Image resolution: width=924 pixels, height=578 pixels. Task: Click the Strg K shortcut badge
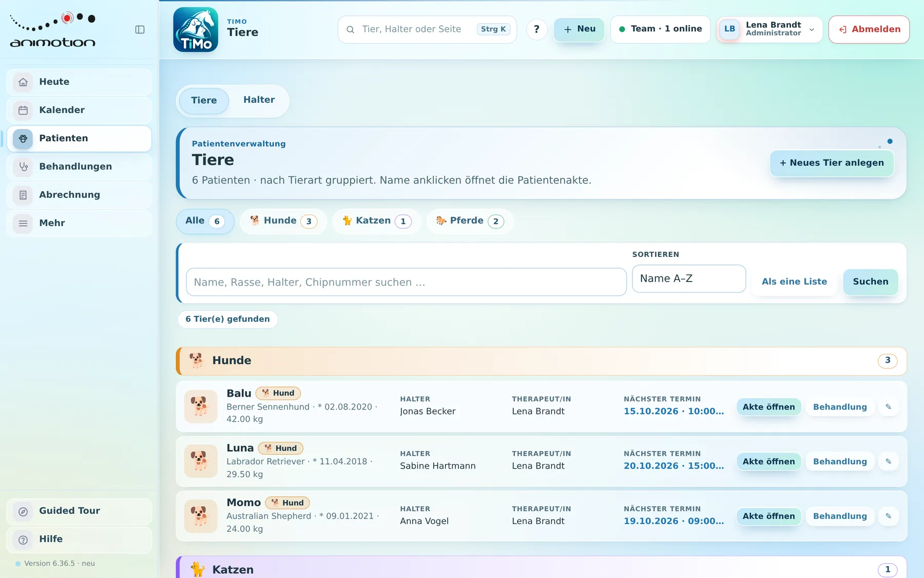(x=493, y=29)
